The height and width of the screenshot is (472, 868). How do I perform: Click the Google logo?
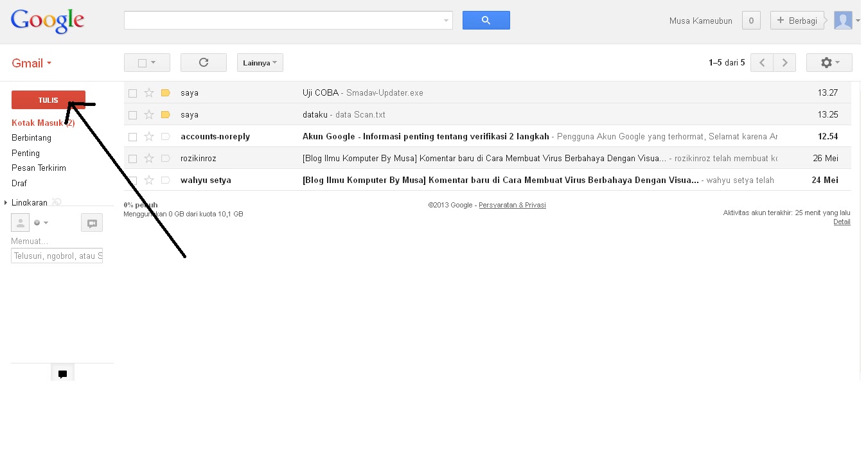click(x=48, y=21)
